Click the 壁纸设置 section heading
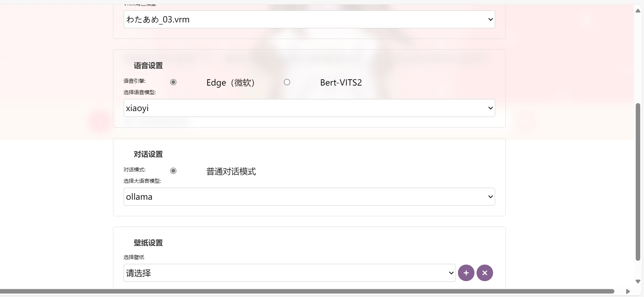This screenshot has height=297, width=644. pos(148,243)
